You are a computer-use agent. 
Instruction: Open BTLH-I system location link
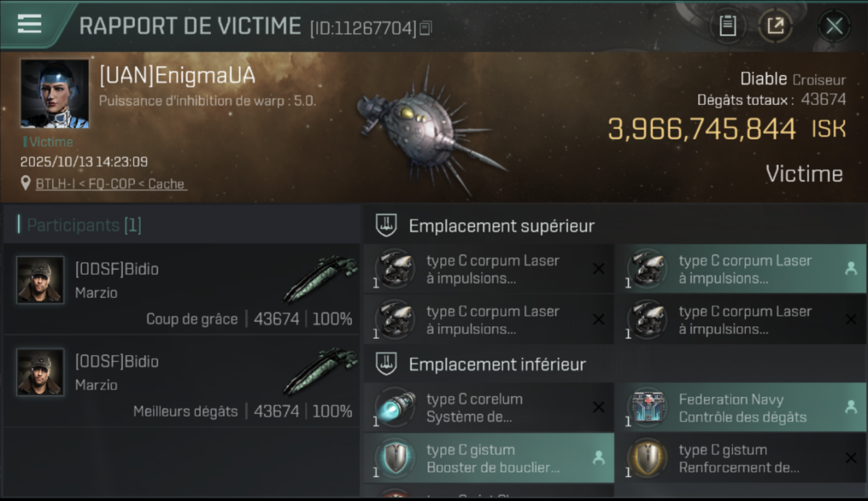[111, 184]
